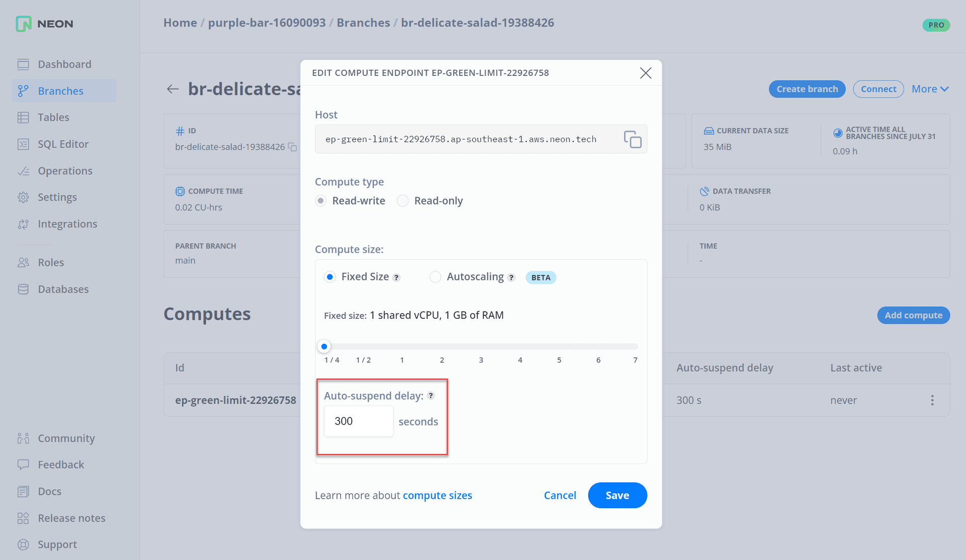The height and width of the screenshot is (560, 966).
Task: Open the compute sizes documentation link
Action: click(437, 496)
